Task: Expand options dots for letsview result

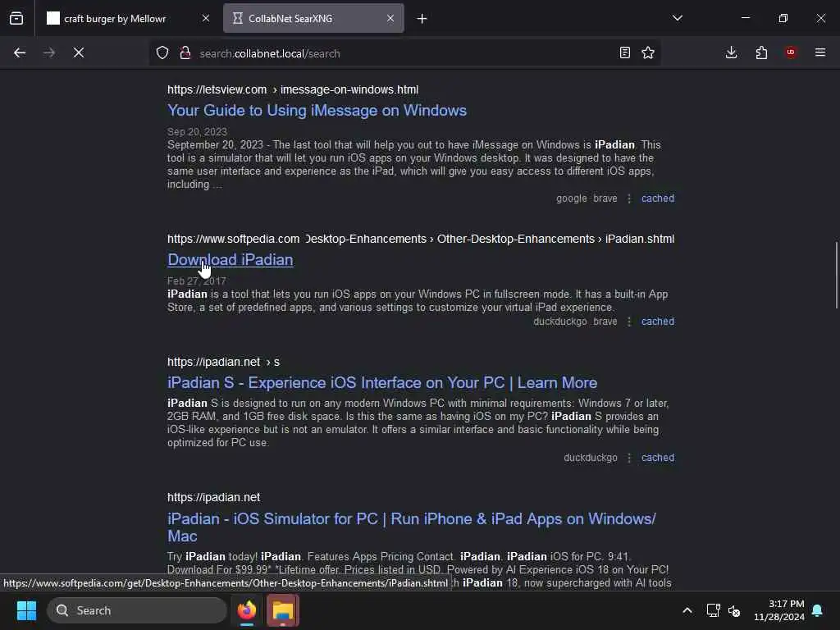Action: (629, 199)
